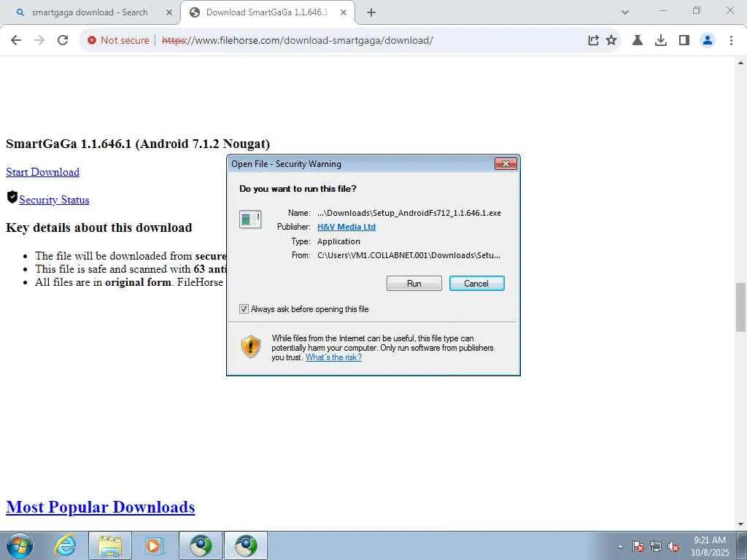The image size is (747, 560).
Task: Switch to smartgaga download Search tab
Action: [x=90, y=12]
